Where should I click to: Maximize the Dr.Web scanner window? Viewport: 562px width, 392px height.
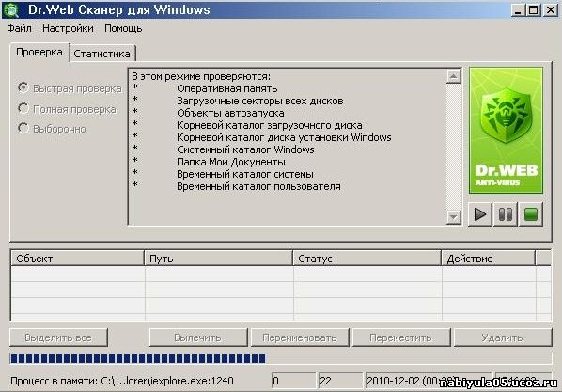(533, 10)
